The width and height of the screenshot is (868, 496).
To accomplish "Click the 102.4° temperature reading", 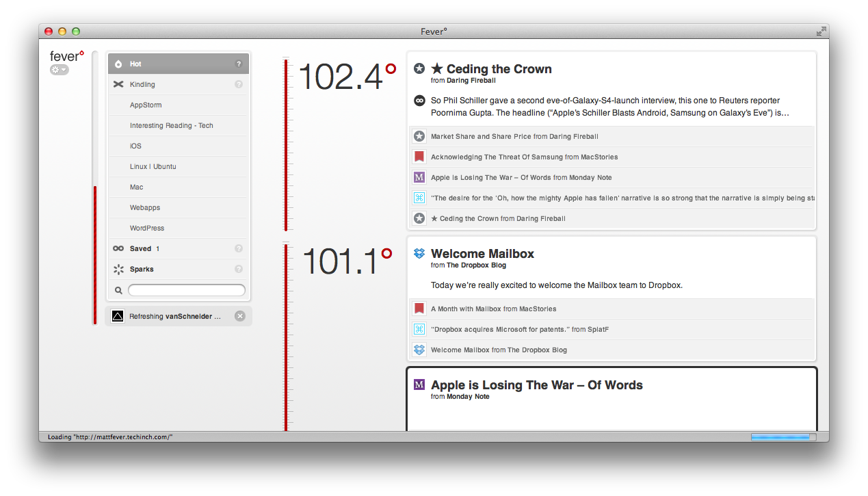I will tap(347, 77).
